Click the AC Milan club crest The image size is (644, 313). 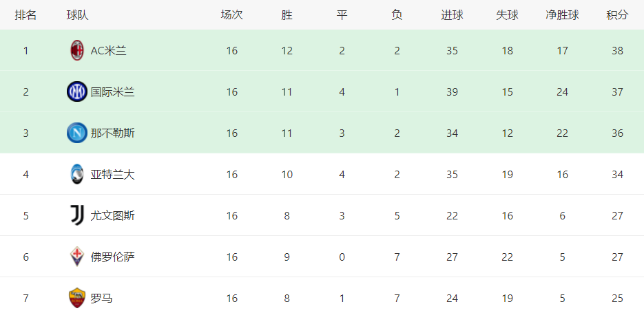point(77,50)
